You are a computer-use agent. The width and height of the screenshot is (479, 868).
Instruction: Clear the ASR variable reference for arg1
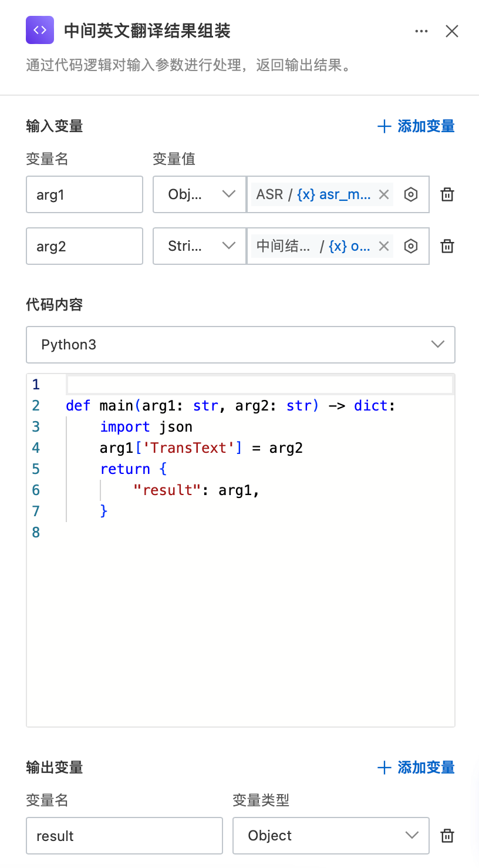click(384, 194)
